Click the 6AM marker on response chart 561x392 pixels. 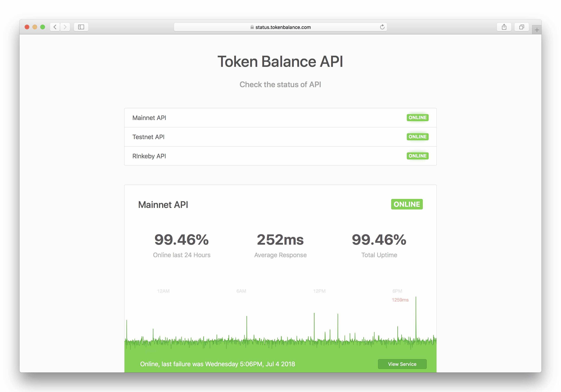tap(241, 291)
